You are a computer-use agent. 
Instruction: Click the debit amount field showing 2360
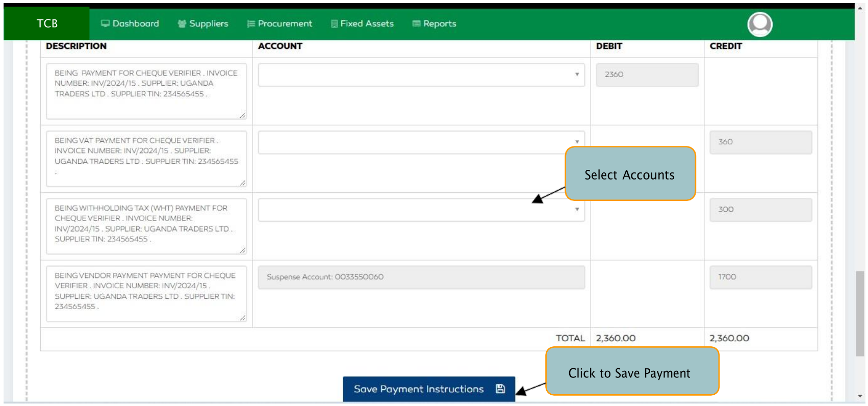(647, 74)
